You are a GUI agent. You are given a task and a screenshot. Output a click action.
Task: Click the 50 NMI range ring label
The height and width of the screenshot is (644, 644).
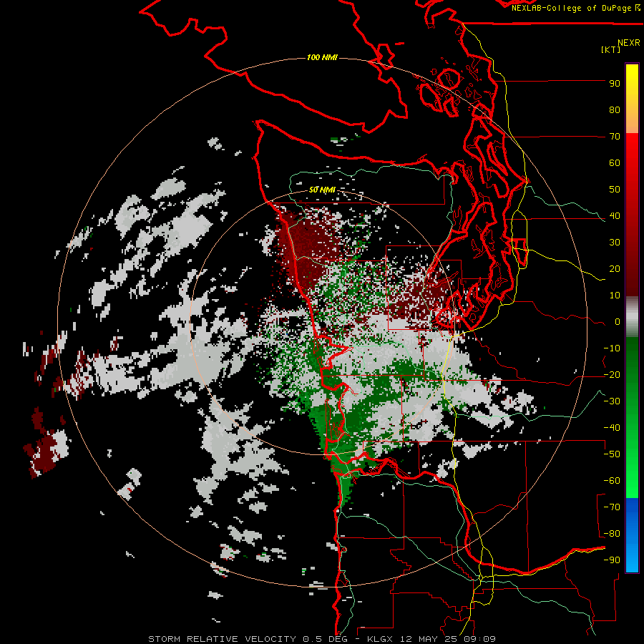(x=322, y=190)
